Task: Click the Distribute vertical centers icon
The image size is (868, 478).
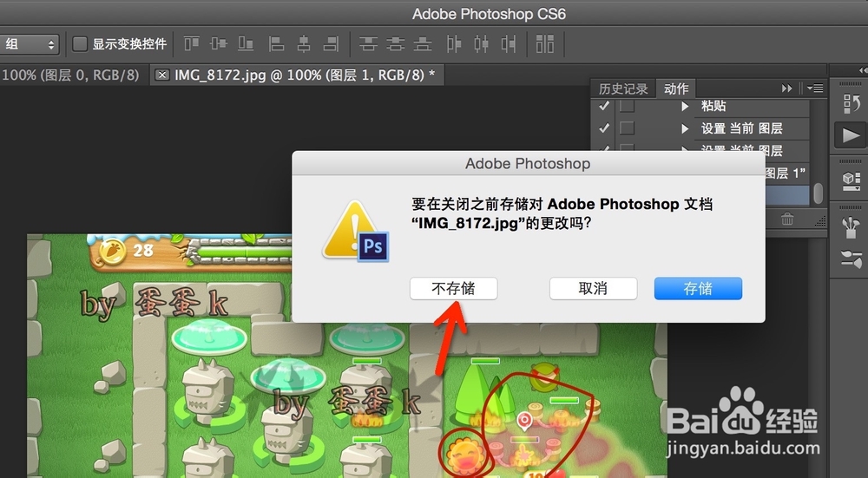Action: (395, 43)
